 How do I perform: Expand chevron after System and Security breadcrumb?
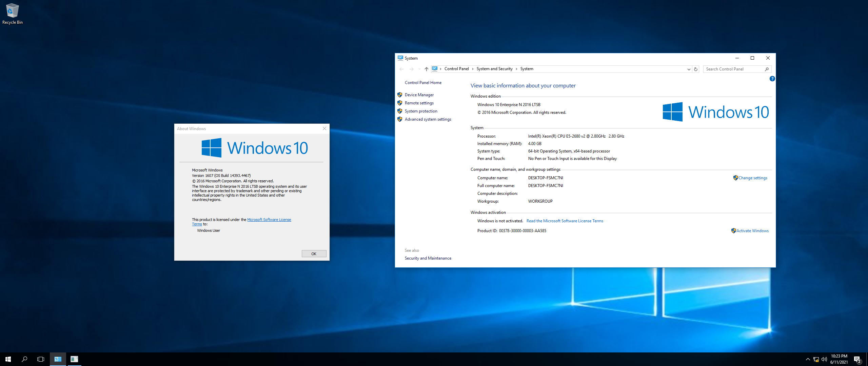click(x=516, y=69)
